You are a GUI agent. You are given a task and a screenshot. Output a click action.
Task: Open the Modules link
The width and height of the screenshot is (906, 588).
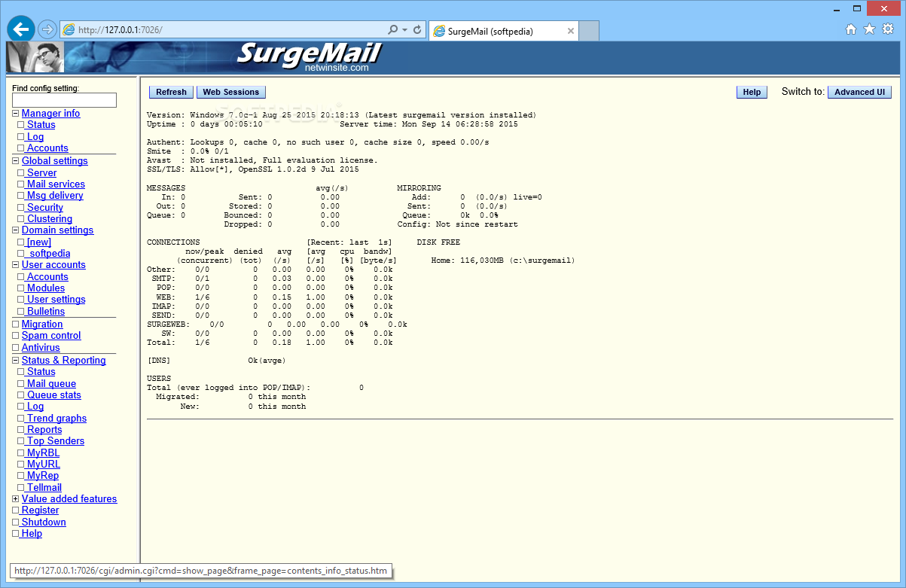point(46,288)
